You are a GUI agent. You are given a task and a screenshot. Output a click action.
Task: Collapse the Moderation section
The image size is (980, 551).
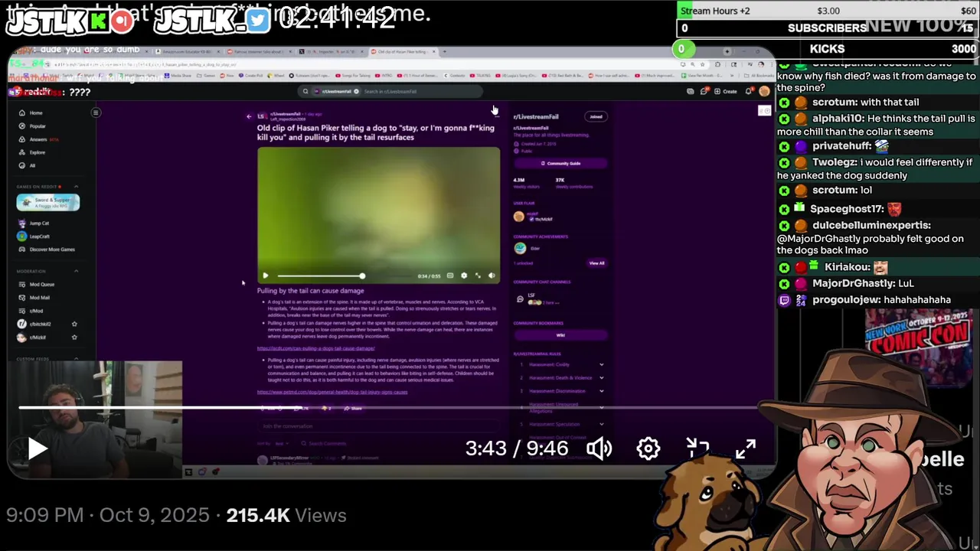[76, 271]
